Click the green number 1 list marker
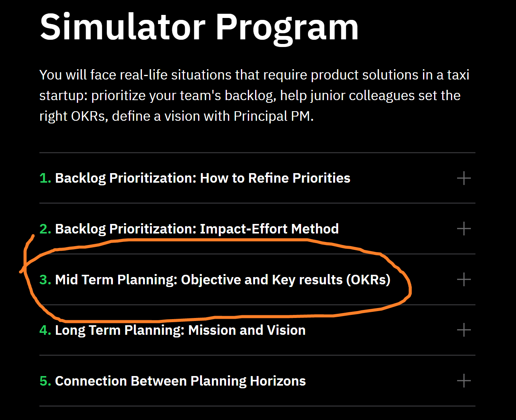Image resolution: width=516 pixels, height=420 pixels. (45, 178)
